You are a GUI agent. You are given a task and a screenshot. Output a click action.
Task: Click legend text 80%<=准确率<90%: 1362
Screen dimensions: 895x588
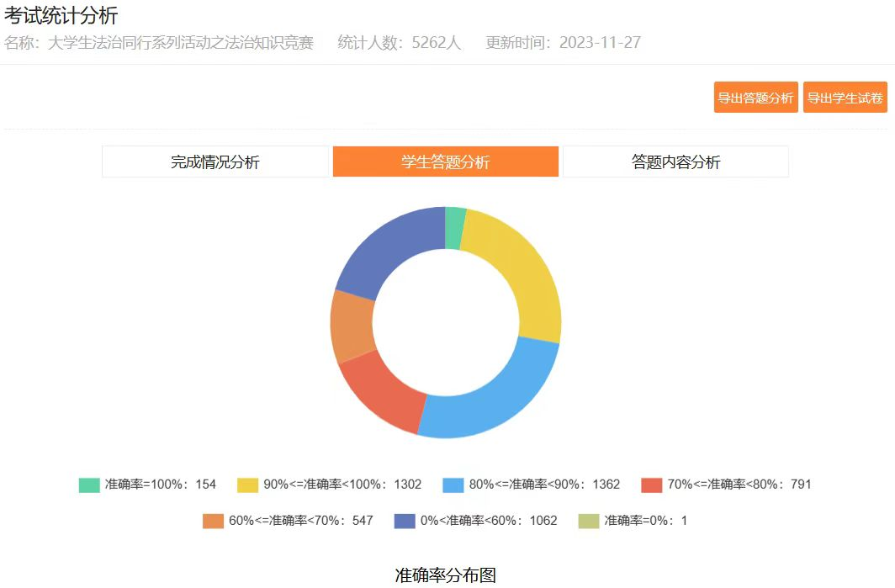544,485
